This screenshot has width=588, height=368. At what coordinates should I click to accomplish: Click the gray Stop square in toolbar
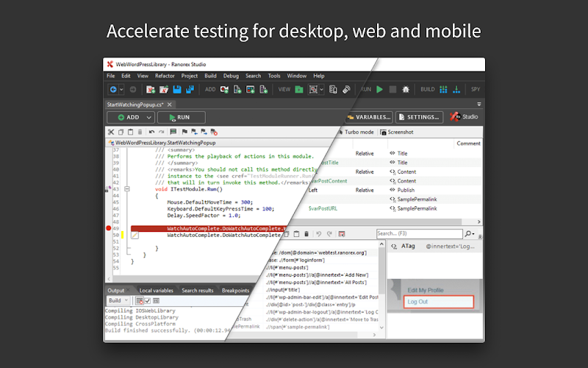coord(392,89)
